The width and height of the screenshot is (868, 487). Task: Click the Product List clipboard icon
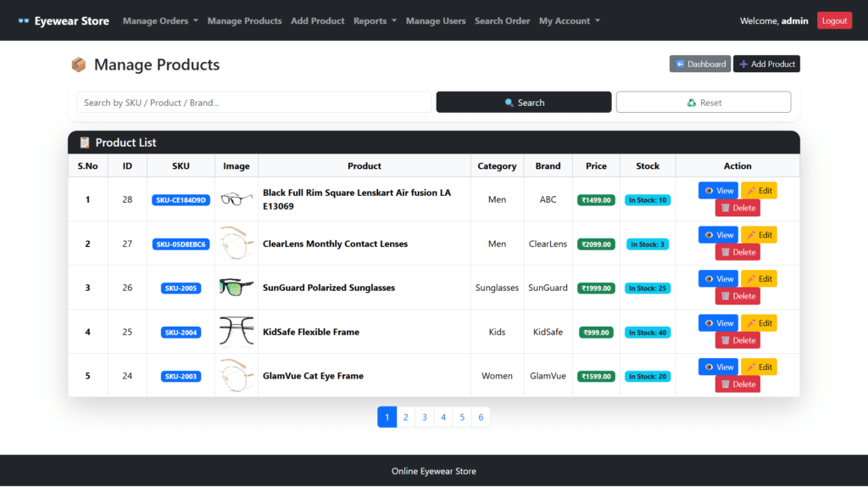[x=84, y=143]
